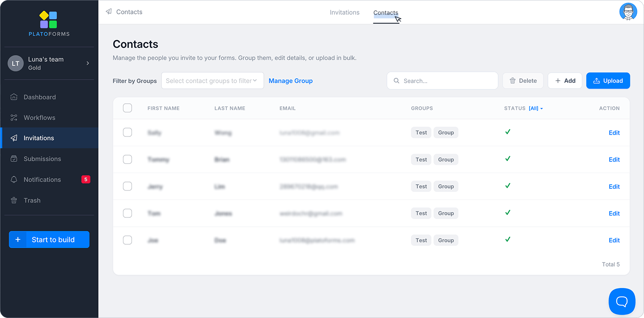Image resolution: width=644 pixels, height=318 pixels.
Task: Click the red notifications badge showing 5
Action: 86,179
